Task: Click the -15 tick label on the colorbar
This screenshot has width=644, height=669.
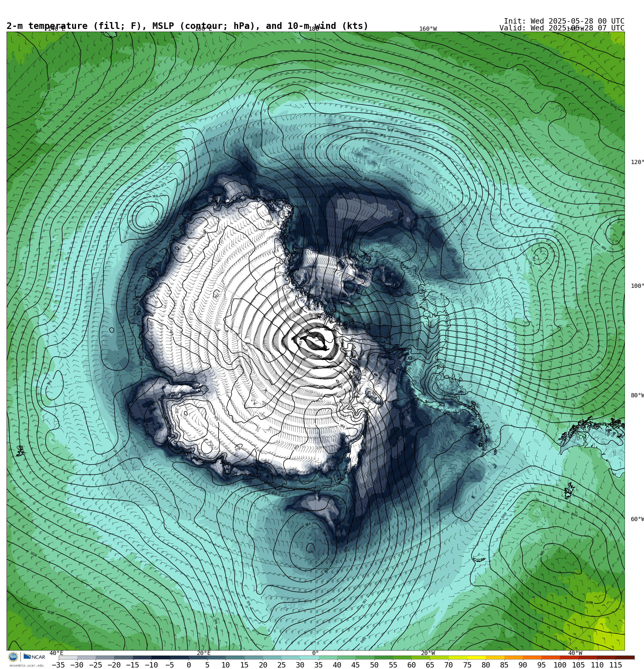Action: coord(132,665)
